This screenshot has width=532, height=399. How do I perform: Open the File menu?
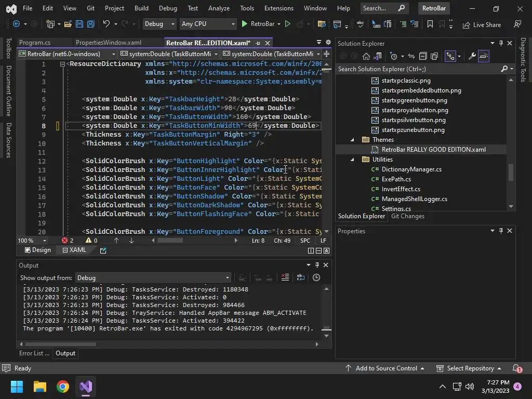coord(28,8)
